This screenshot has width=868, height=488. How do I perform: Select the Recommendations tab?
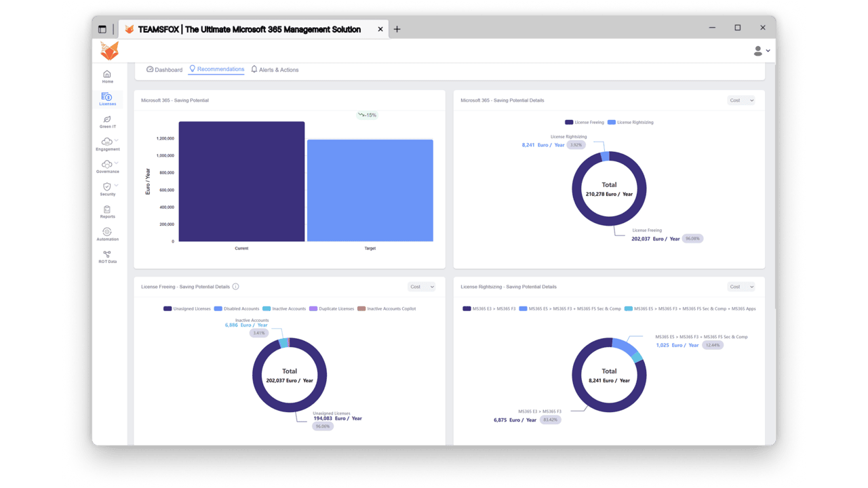click(x=216, y=69)
